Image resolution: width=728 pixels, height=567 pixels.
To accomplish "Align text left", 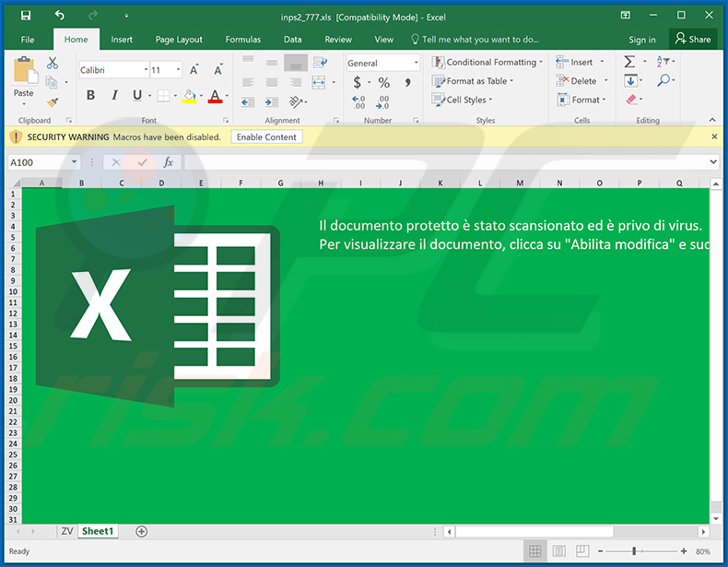I will coord(248,83).
